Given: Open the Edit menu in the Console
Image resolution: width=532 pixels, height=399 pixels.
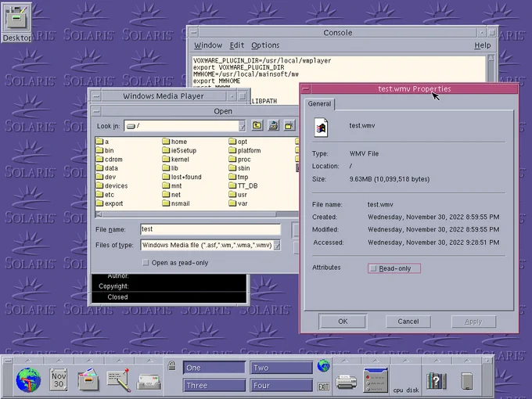Looking at the screenshot, I should tap(237, 45).
